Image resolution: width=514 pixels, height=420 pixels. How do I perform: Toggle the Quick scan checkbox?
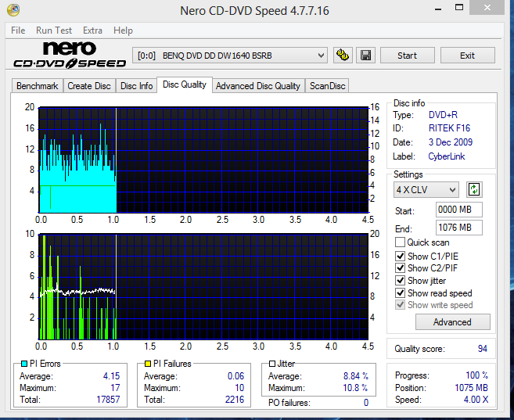point(400,242)
